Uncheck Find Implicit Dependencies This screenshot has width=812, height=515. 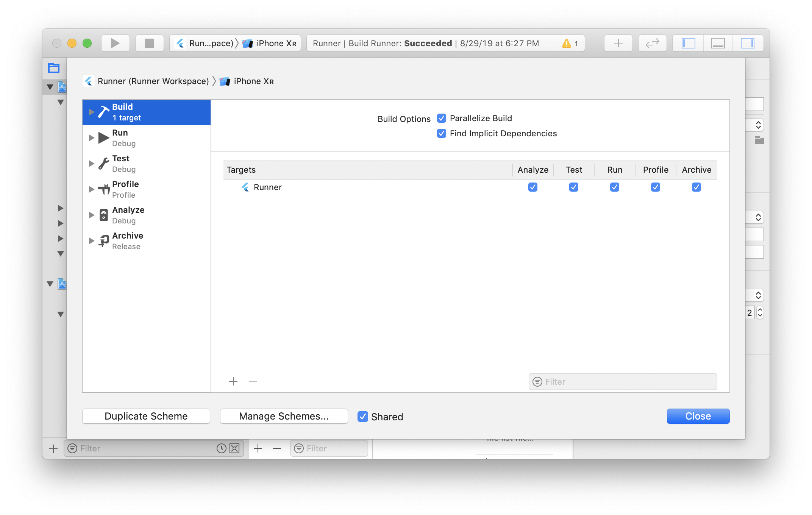coord(441,133)
